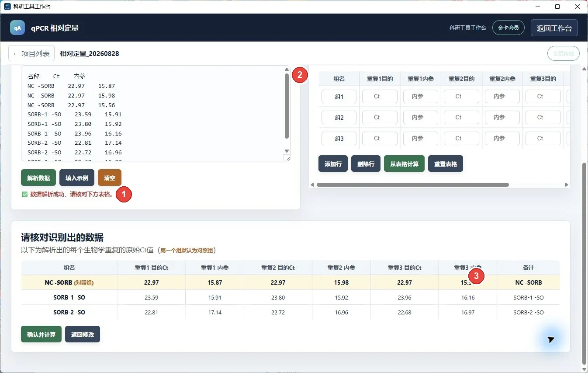The height and width of the screenshot is (373, 588).
Task: Click 从表格计算 to calculate from table
Action: click(404, 164)
